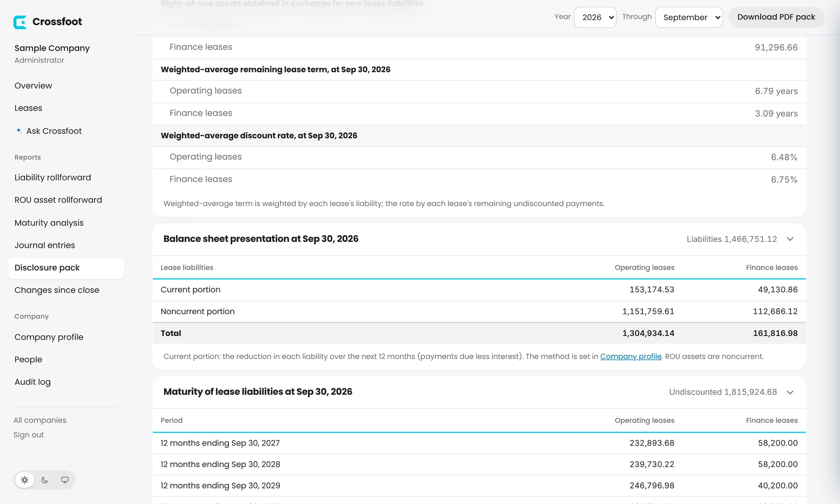
Task: Open the Leases page
Action: 29,108
